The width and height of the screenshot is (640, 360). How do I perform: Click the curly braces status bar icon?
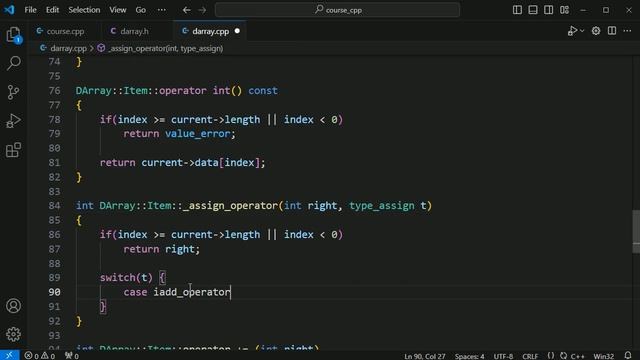(x=551, y=356)
